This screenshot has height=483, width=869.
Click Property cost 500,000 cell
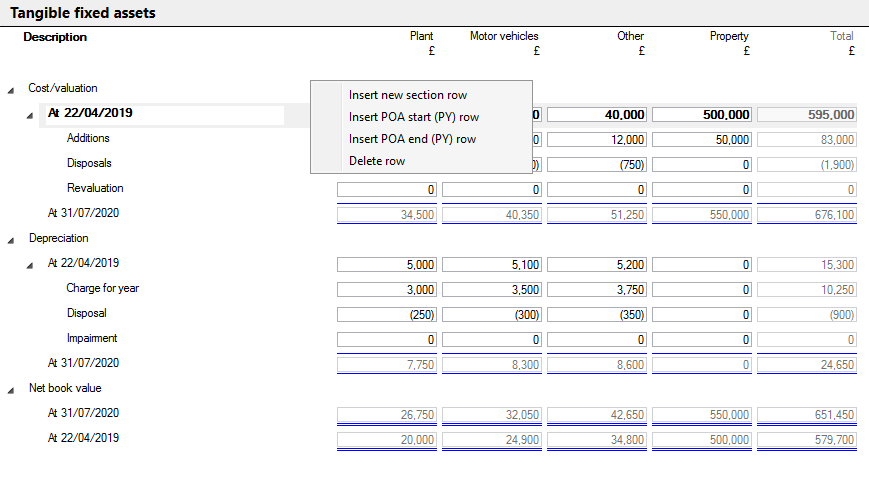click(702, 115)
